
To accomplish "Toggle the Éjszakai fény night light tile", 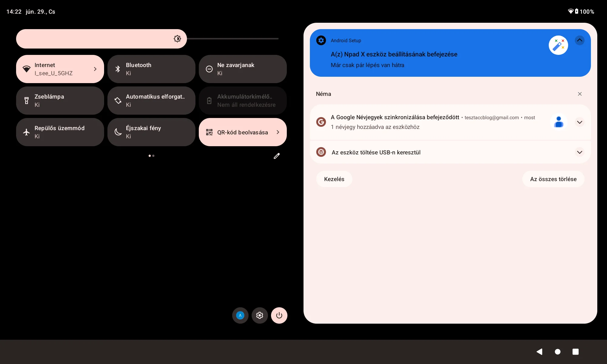I will pyautogui.click(x=151, y=132).
